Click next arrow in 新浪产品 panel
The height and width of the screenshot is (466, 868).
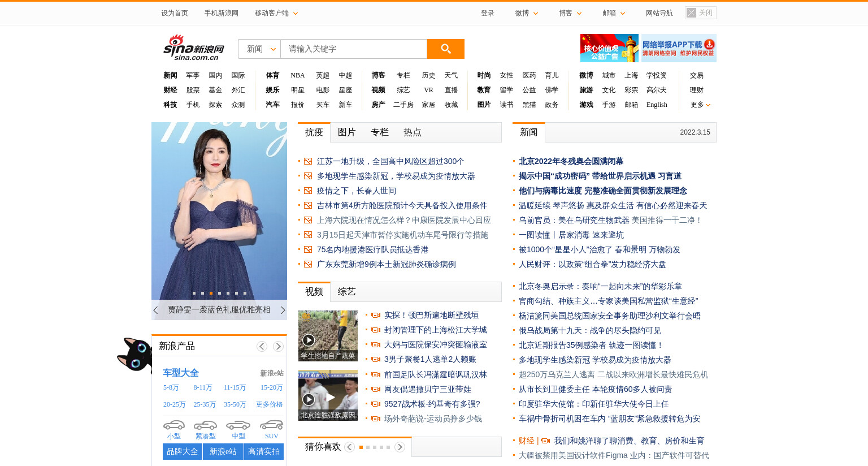(x=278, y=346)
